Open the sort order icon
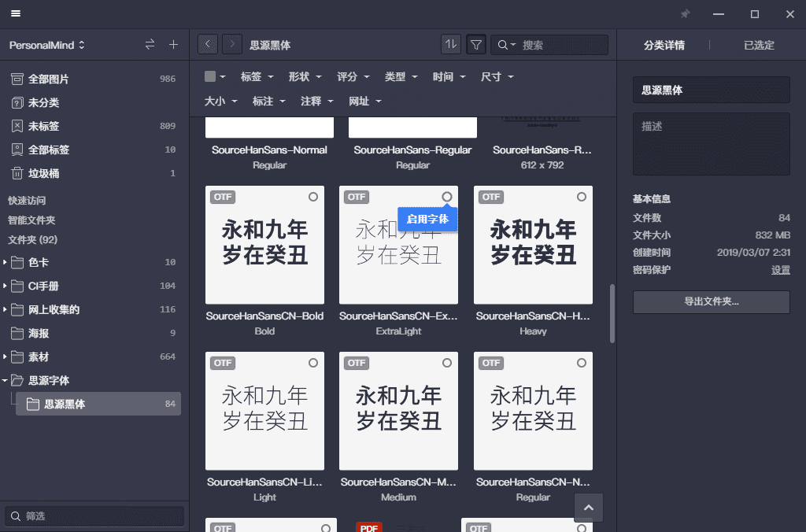Viewport: 806px width, 532px height. [x=451, y=45]
